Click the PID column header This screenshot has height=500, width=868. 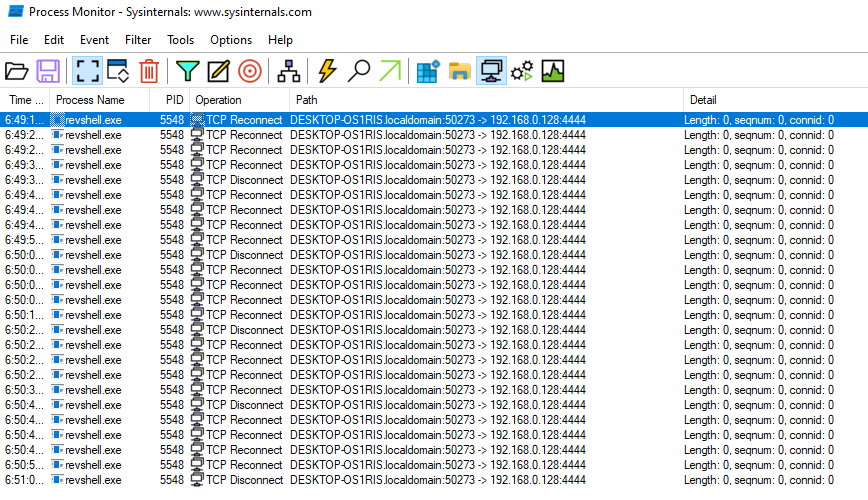(170, 100)
